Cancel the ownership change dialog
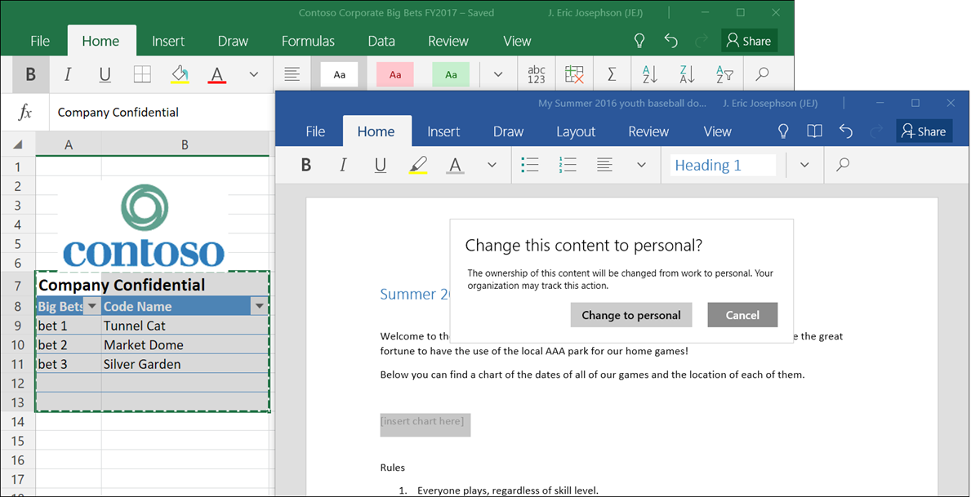This screenshot has width=980, height=497. (742, 314)
